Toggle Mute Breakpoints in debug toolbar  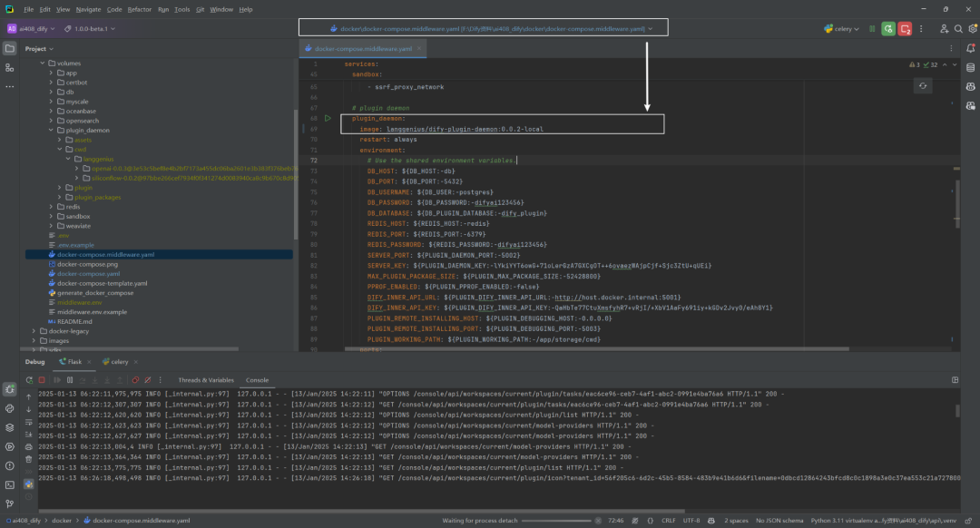(x=148, y=380)
